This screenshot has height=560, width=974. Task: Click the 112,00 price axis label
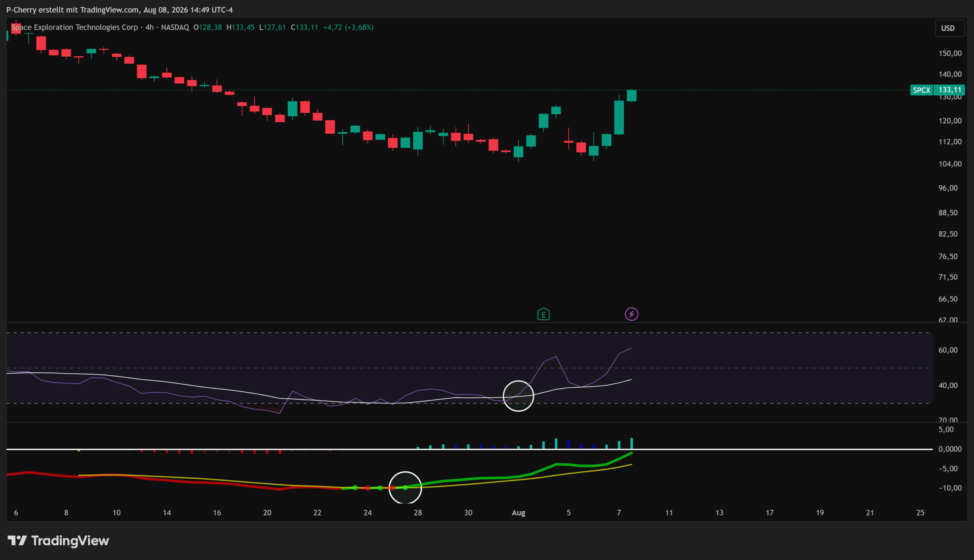pyautogui.click(x=950, y=142)
